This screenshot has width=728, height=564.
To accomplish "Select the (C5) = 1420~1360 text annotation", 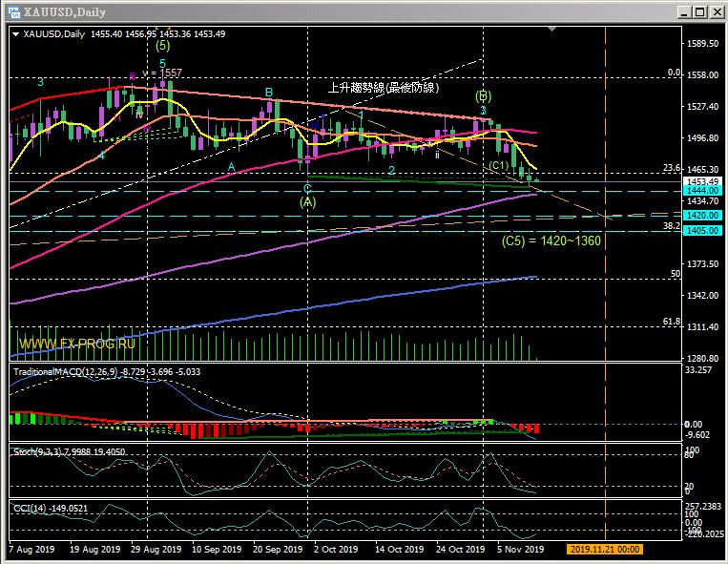I will 551,241.
